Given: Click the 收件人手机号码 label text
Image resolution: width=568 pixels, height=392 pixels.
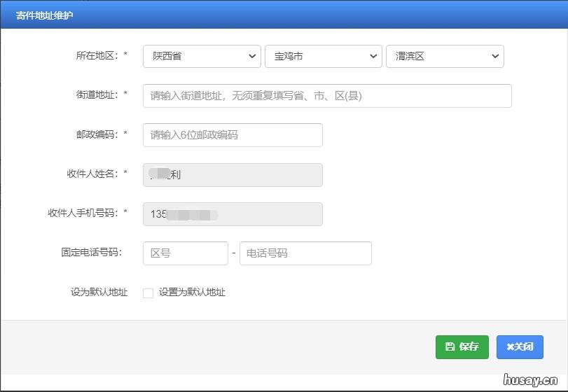Looking at the screenshot, I should point(83,213).
